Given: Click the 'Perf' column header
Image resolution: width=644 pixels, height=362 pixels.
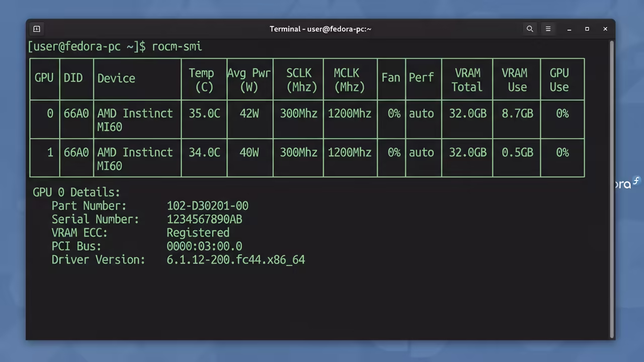Looking at the screenshot, I should click(421, 78).
